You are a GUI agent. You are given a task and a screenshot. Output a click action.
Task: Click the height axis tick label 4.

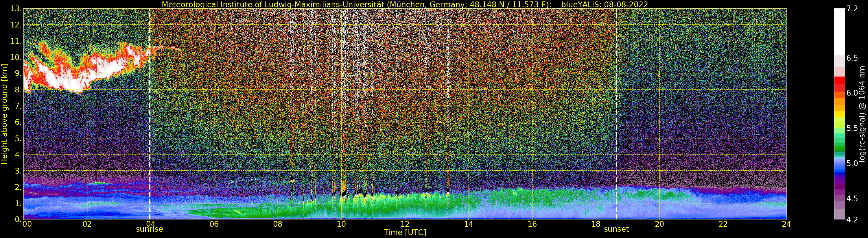[18, 155]
